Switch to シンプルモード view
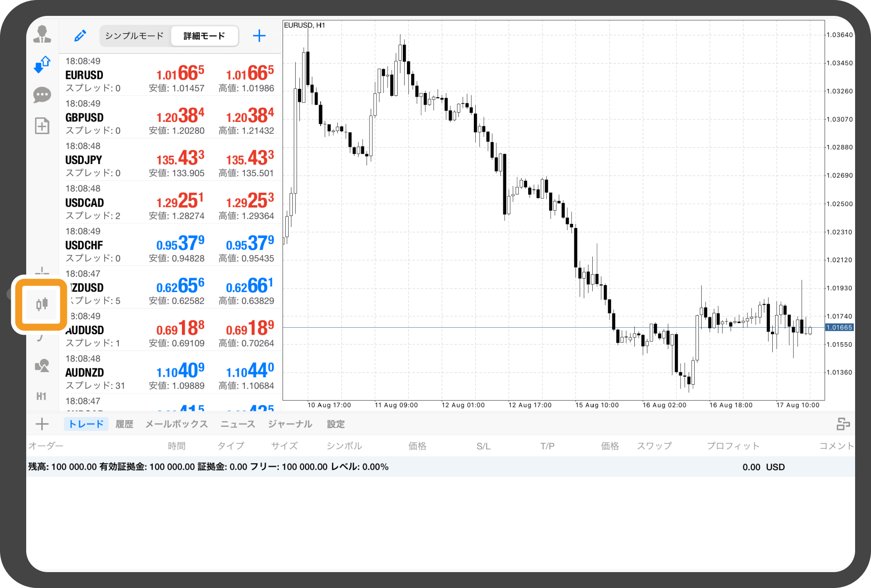 click(134, 36)
